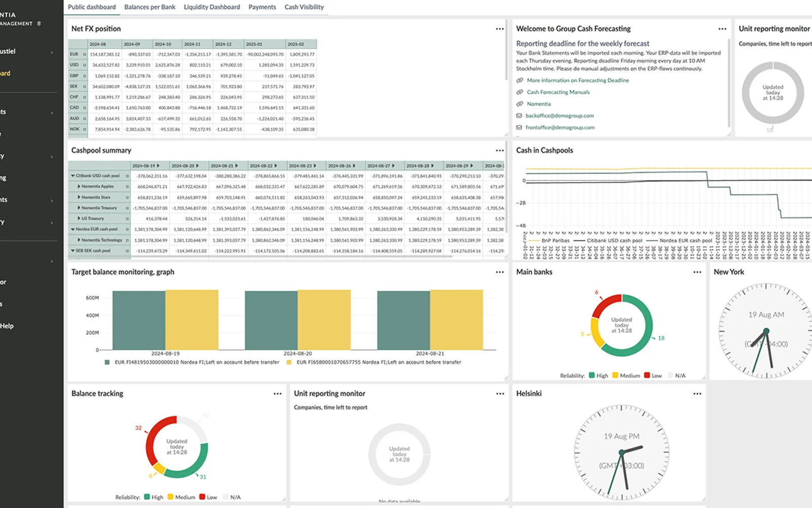
Task: Expand the Nomentia Treasury row
Action: tap(79, 208)
